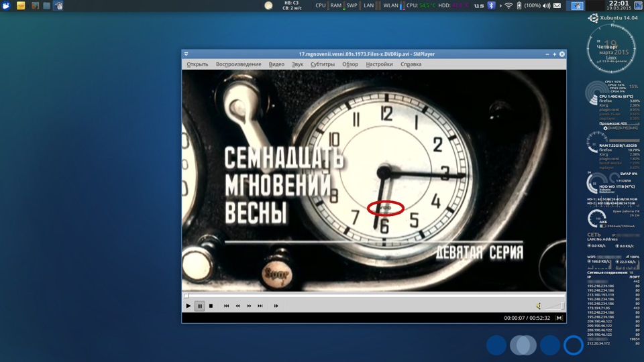Click the wind info text 'НВ: СЗ'
The width and height of the screenshot is (644, 362).
(x=292, y=3)
